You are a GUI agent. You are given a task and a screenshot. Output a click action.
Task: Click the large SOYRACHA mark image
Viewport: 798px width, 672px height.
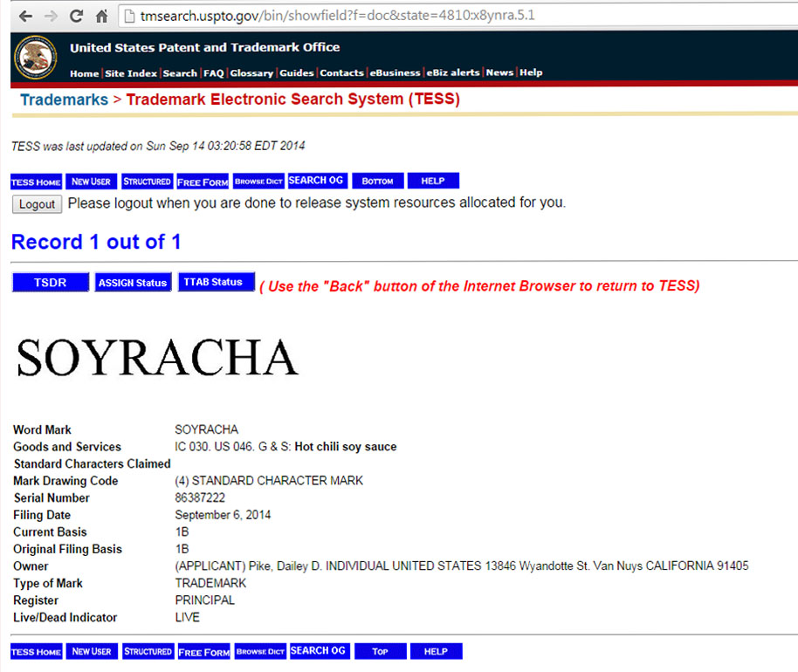(157, 358)
